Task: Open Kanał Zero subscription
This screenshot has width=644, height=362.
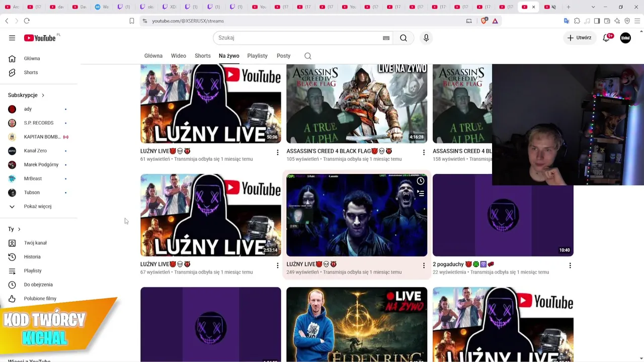Action: coord(35,151)
